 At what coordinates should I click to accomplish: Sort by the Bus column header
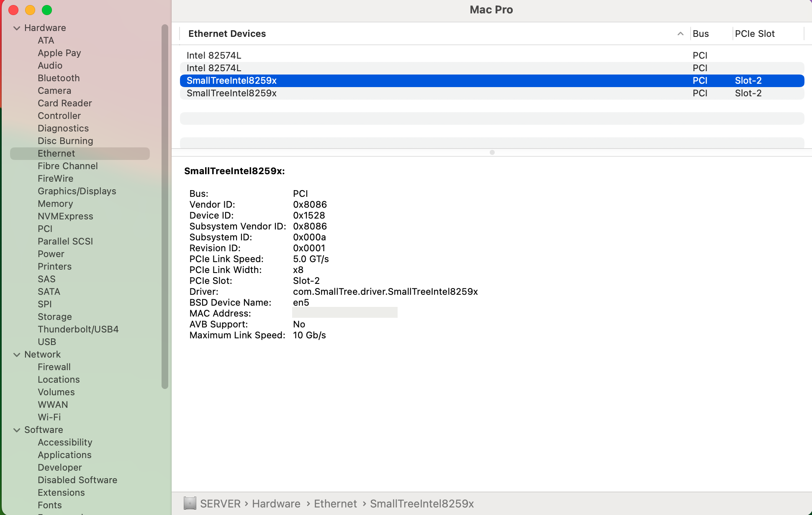(x=701, y=34)
